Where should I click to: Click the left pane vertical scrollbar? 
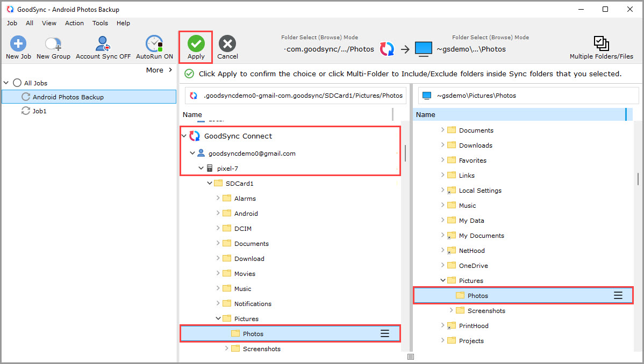[405, 153]
